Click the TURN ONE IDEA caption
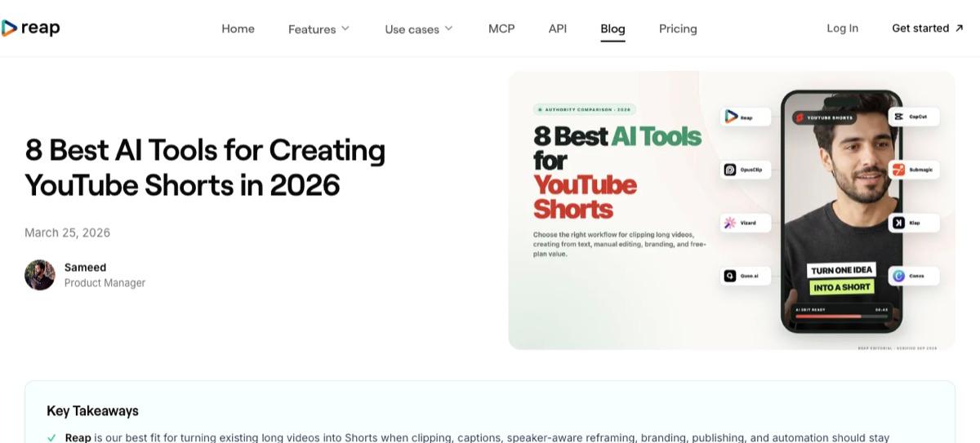Viewport: 980px width, 443px height. coord(841,271)
